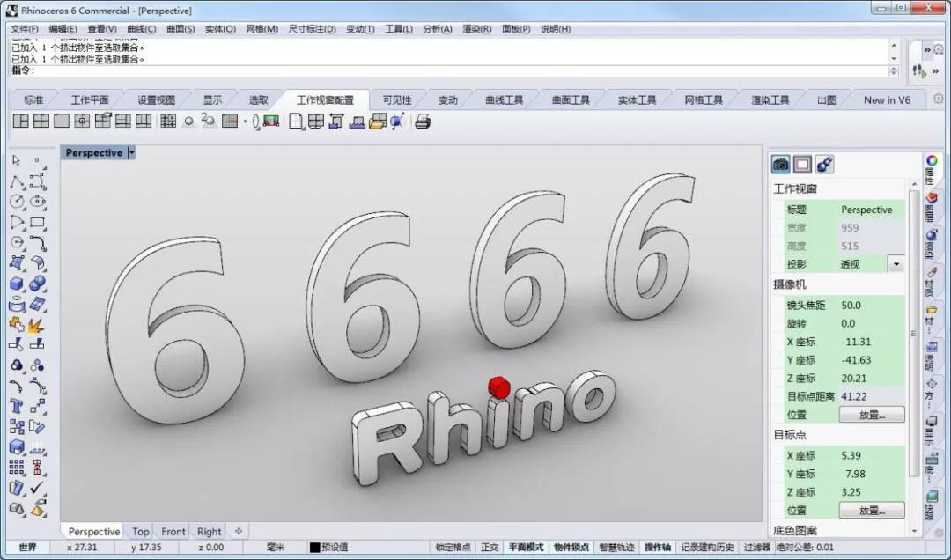Image resolution: width=951 pixels, height=560 pixels.
Task: Select the Text object tool
Action: tap(17, 405)
